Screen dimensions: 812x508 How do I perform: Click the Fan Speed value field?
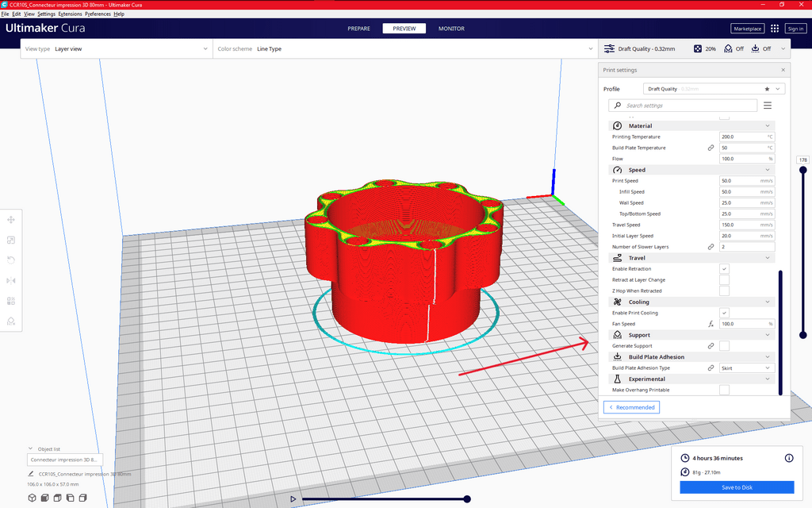747,324
